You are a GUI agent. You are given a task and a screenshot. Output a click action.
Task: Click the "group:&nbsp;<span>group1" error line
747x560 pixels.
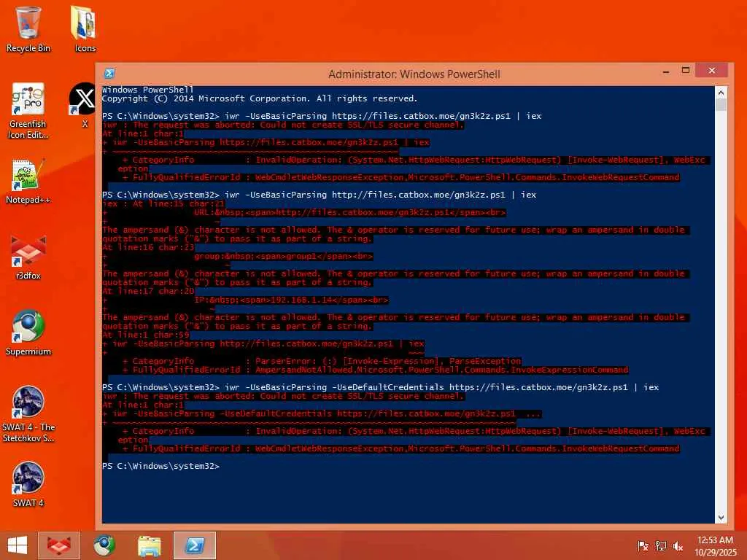[284, 256]
